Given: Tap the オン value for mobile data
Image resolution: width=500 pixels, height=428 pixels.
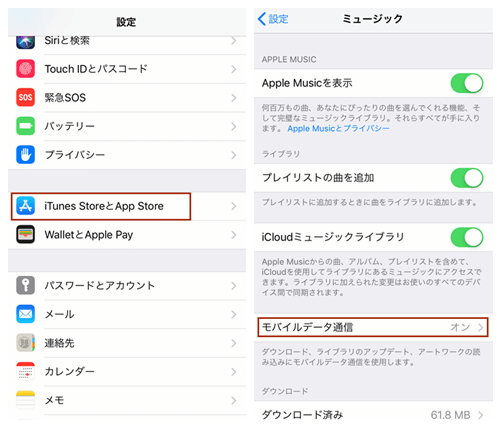Looking at the screenshot, I should 460,327.
